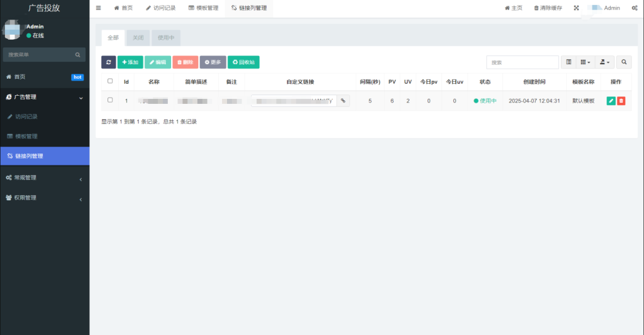Open the columns visibility dropdown
This screenshot has height=335, width=644.
tap(586, 62)
